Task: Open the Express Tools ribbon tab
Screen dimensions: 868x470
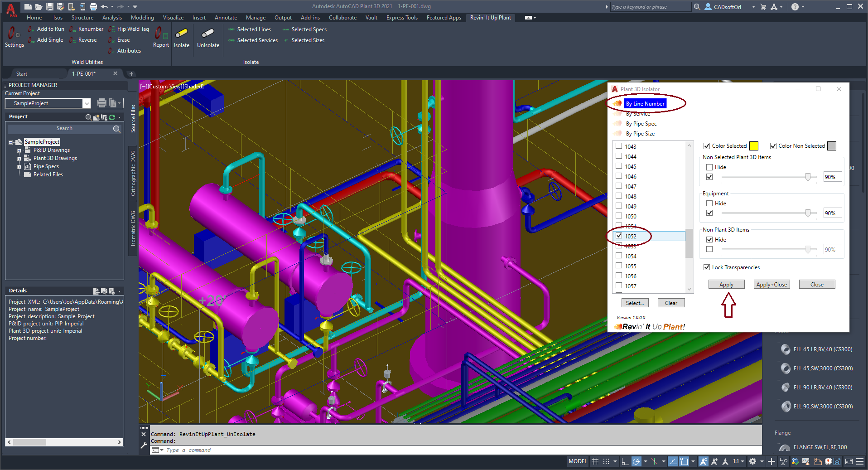Action: 401,18
